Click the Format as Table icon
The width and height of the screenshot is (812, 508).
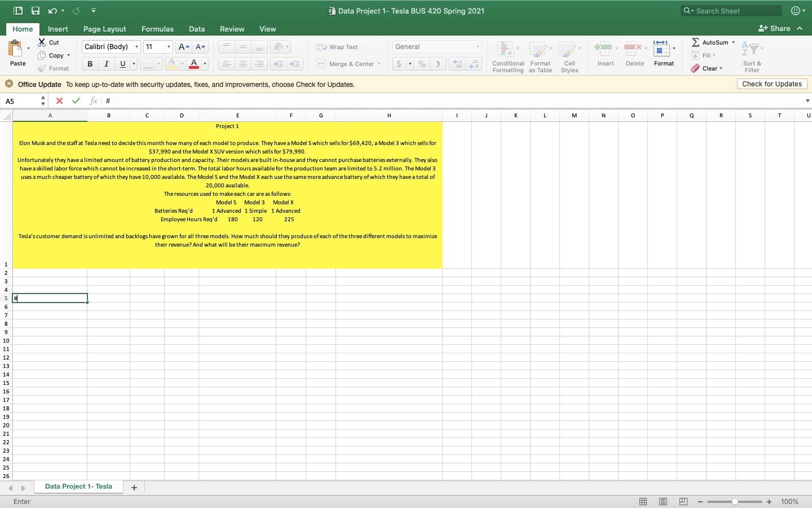pos(540,54)
